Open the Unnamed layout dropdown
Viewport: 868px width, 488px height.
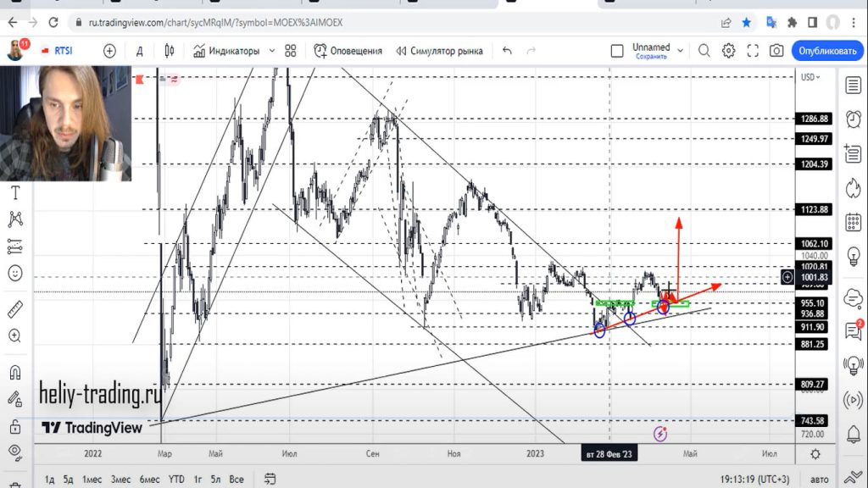679,51
